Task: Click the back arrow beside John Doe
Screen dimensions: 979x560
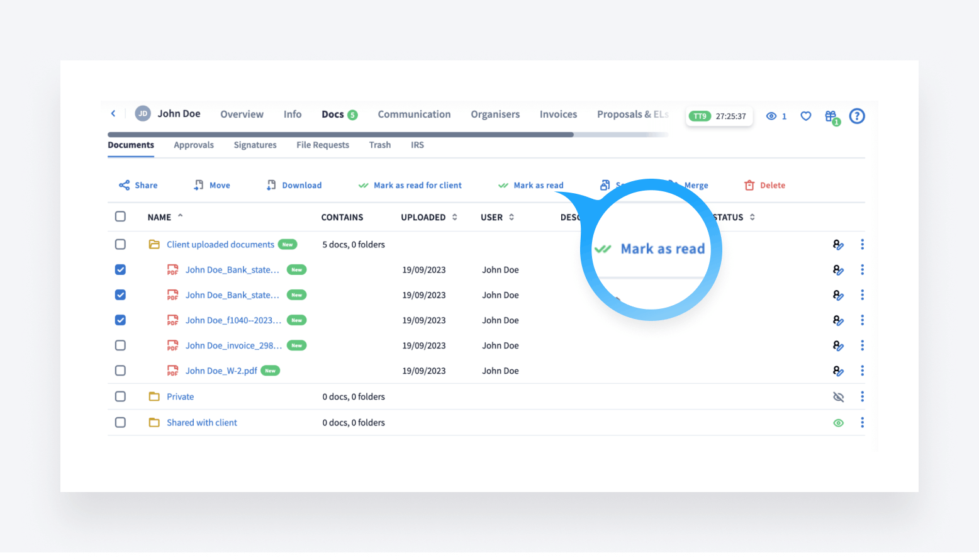Action: click(x=113, y=114)
